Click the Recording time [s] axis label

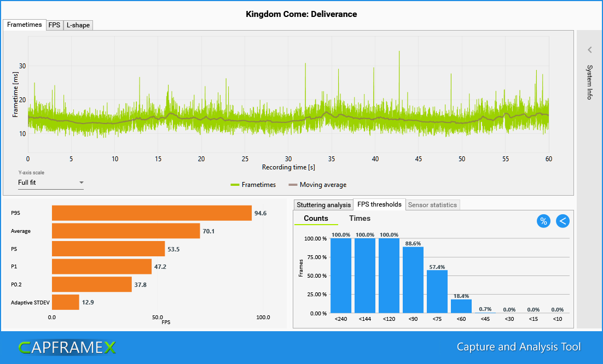point(288,167)
